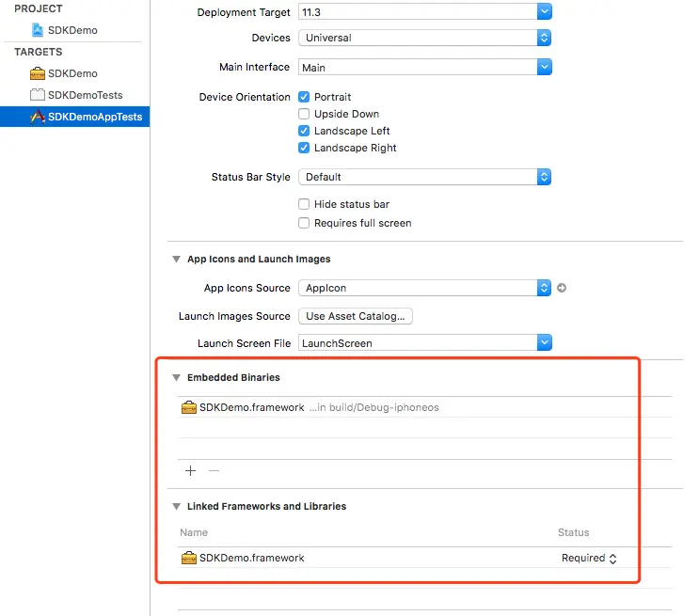This screenshot has height=616, width=699.
Task: Collapse Linked Frameworks and Libraries section
Action: click(177, 506)
